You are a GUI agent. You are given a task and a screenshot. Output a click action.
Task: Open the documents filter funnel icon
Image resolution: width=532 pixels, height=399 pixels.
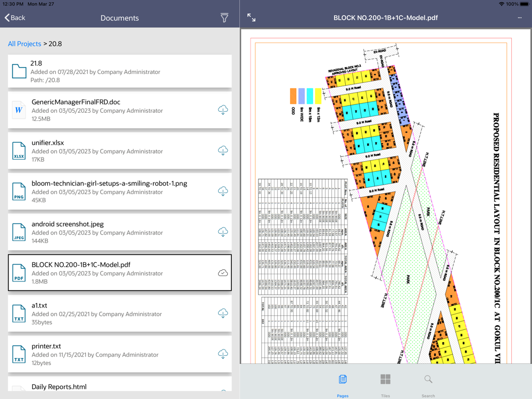(x=225, y=18)
